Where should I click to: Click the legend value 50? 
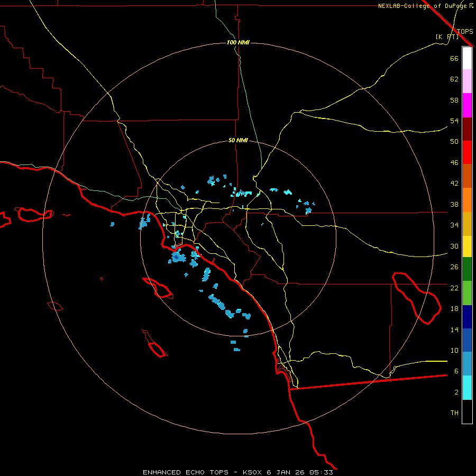(x=454, y=141)
